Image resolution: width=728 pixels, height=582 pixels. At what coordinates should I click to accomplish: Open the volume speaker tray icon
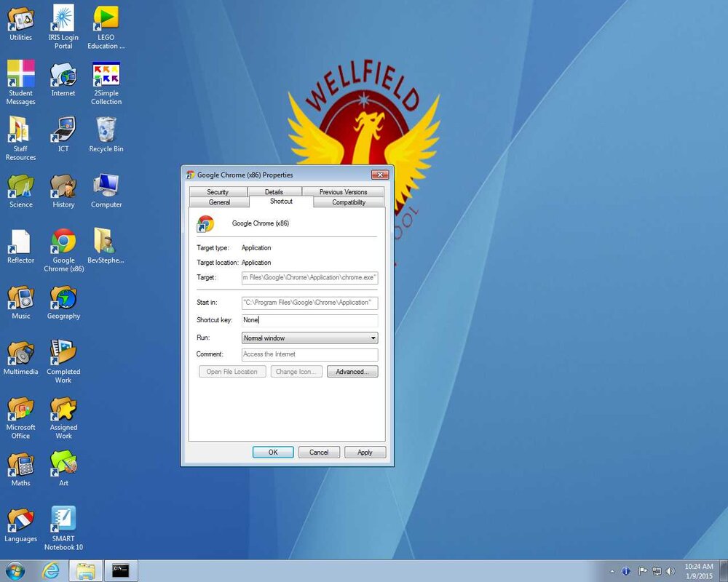(670, 571)
